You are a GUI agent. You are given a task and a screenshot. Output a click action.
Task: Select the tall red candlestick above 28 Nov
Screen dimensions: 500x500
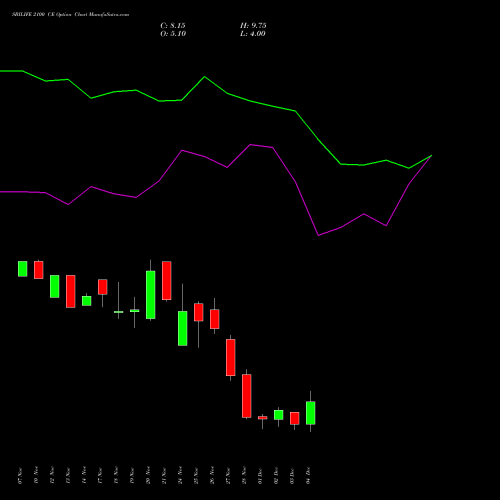pyautogui.click(x=247, y=396)
